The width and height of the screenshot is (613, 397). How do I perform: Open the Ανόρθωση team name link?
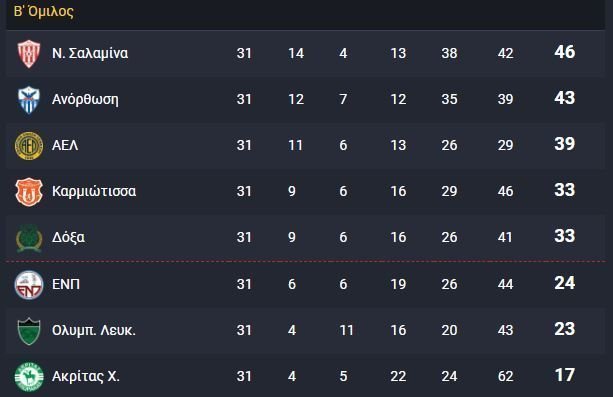[85, 99]
